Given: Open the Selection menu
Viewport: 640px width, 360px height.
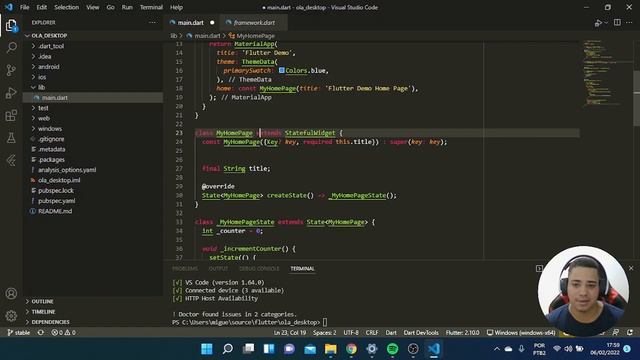Looking at the screenshot, I should (67, 7).
